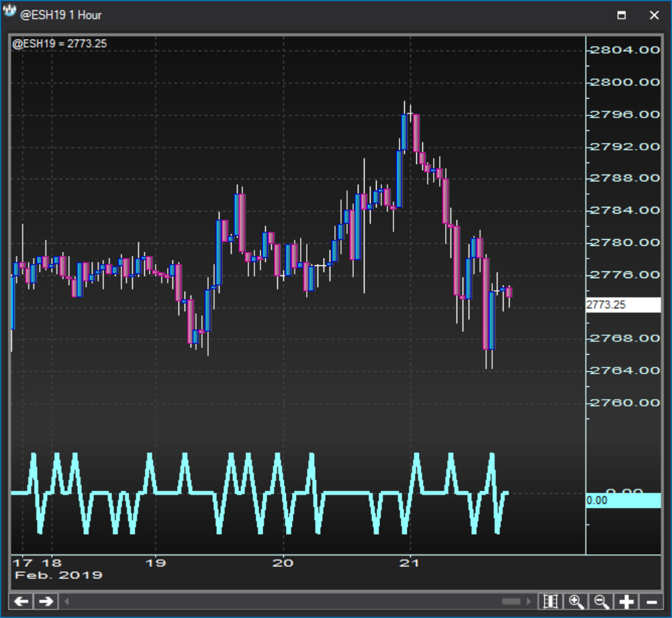Click the scroll chart right arrow button

tap(46, 601)
